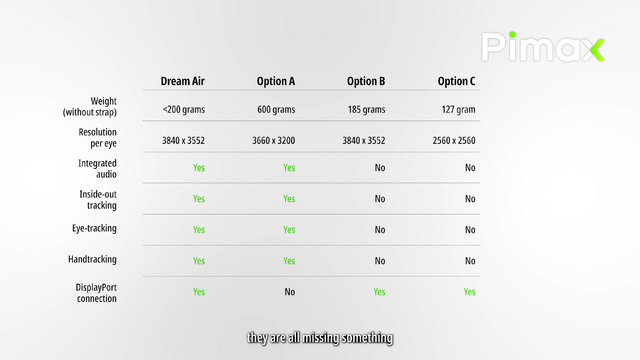Click the subtitle 'they are all missing something'
The height and width of the screenshot is (360, 640).
[320, 338]
